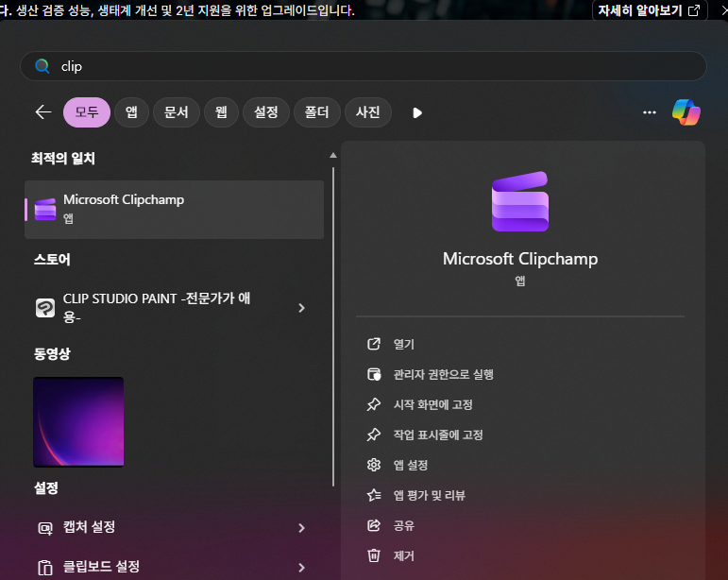Open the CLIP STUDIO PAINT store result
The height and width of the screenshot is (580, 728).
click(x=174, y=307)
